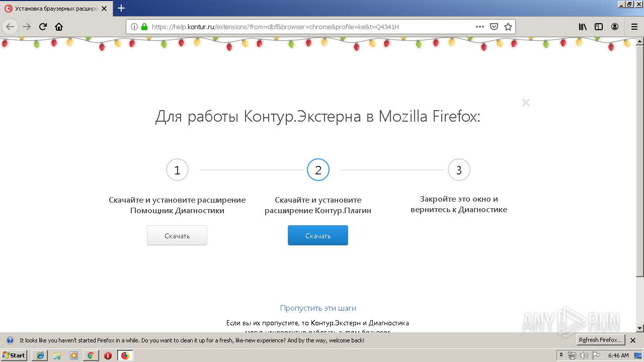This screenshot has width=644, height=362.
Task: Click Пропустить эти шаги link
Action: point(318,308)
